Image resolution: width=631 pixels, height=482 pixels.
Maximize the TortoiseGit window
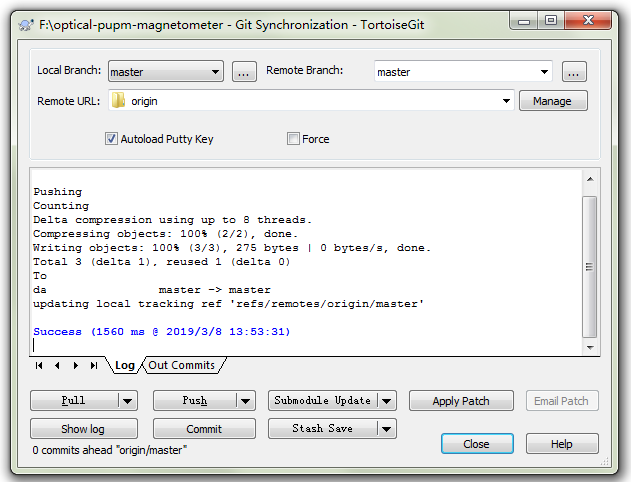(x=551, y=21)
